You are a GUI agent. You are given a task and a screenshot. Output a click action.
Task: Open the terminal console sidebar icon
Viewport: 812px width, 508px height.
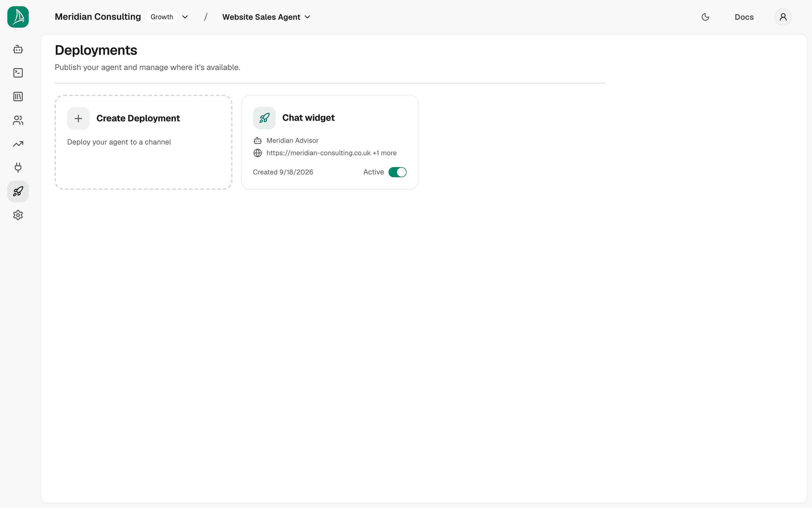18,73
